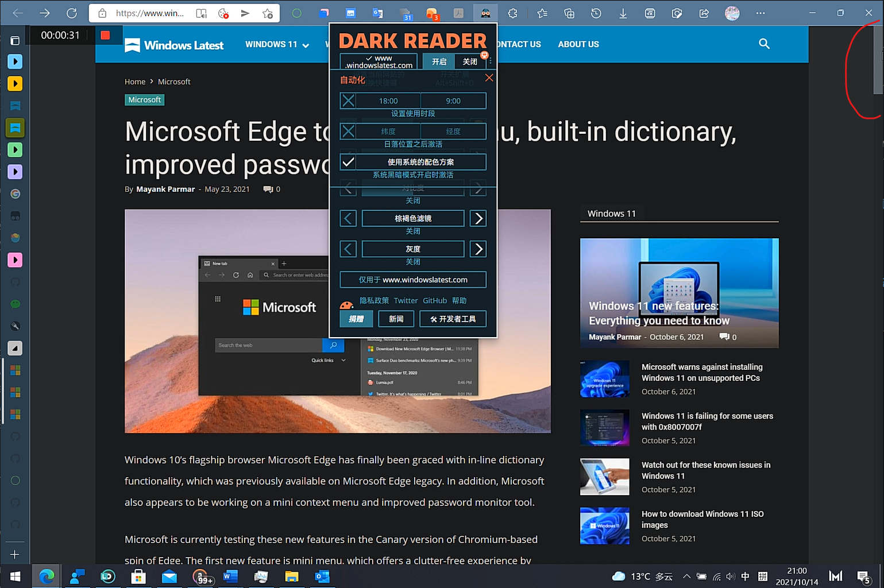Increase 棕褐色滤镜 using its right arrow

pyautogui.click(x=478, y=218)
